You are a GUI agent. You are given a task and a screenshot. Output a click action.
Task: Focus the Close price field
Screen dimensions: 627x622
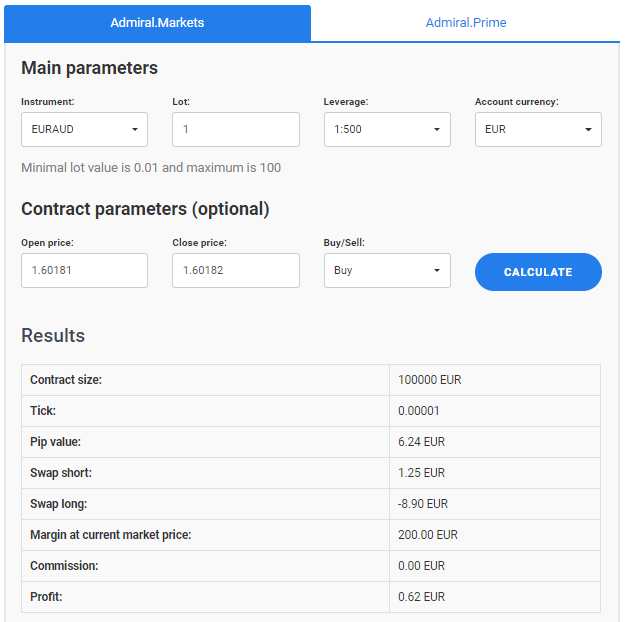236,270
